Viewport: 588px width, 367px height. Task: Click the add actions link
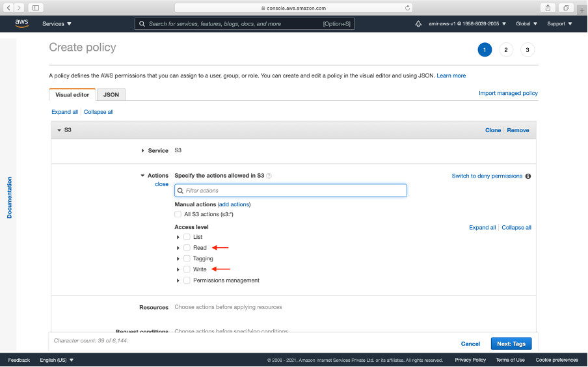(x=234, y=204)
